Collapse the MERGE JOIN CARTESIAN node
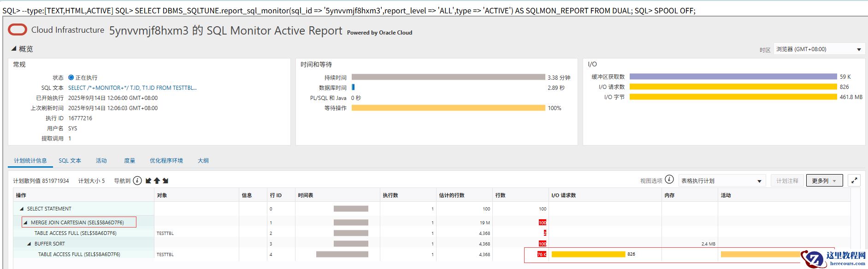 (x=25, y=222)
